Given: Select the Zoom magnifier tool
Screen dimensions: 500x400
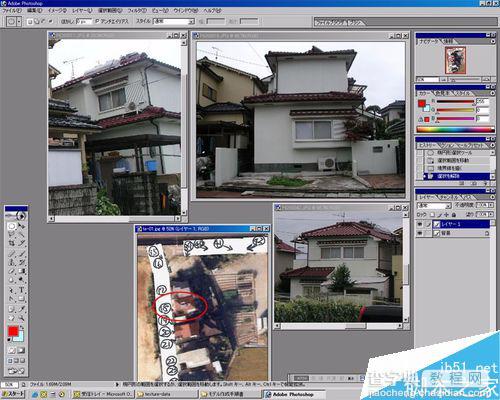Looking at the screenshot, I should (x=21, y=318).
